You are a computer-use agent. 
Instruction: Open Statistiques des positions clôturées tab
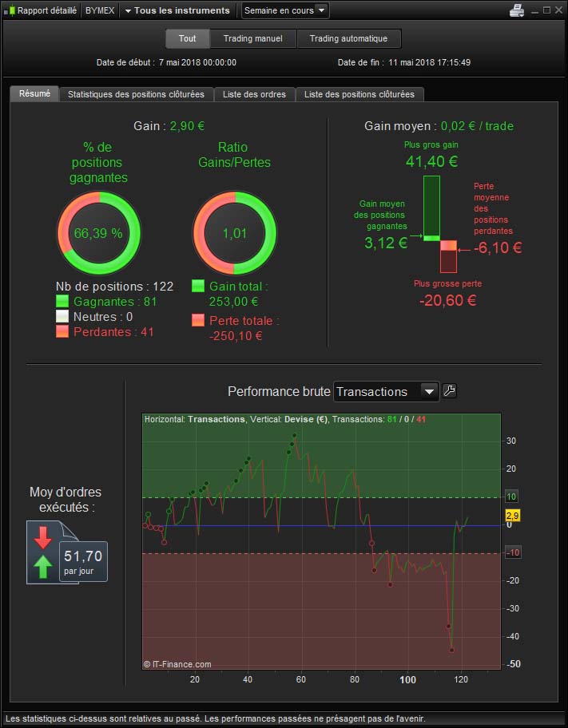pos(136,94)
